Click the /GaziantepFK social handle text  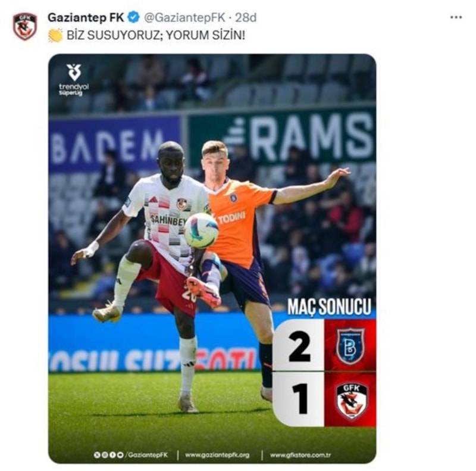coord(146,454)
